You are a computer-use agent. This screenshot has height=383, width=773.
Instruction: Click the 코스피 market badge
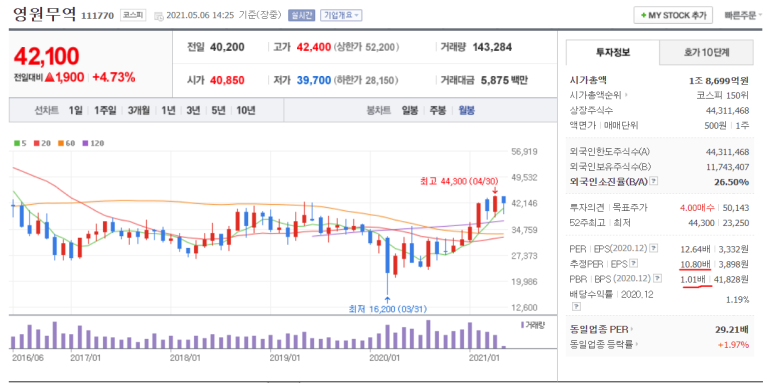[x=134, y=15]
